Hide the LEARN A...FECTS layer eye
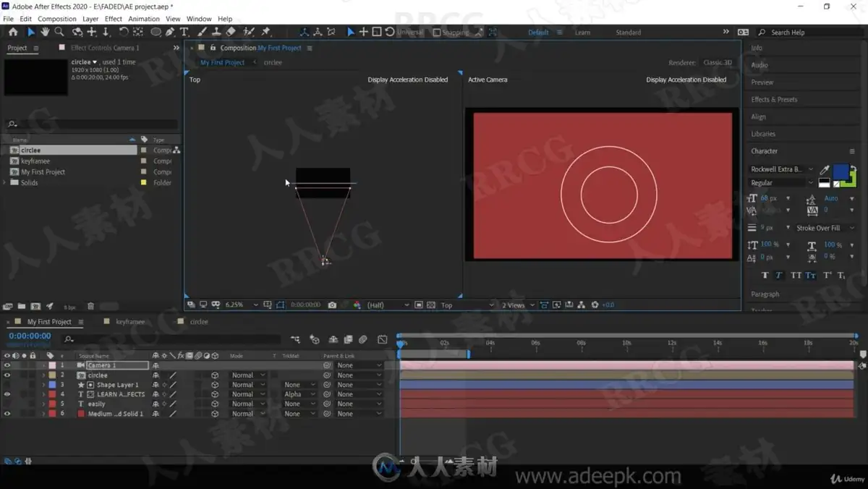 click(x=7, y=394)
